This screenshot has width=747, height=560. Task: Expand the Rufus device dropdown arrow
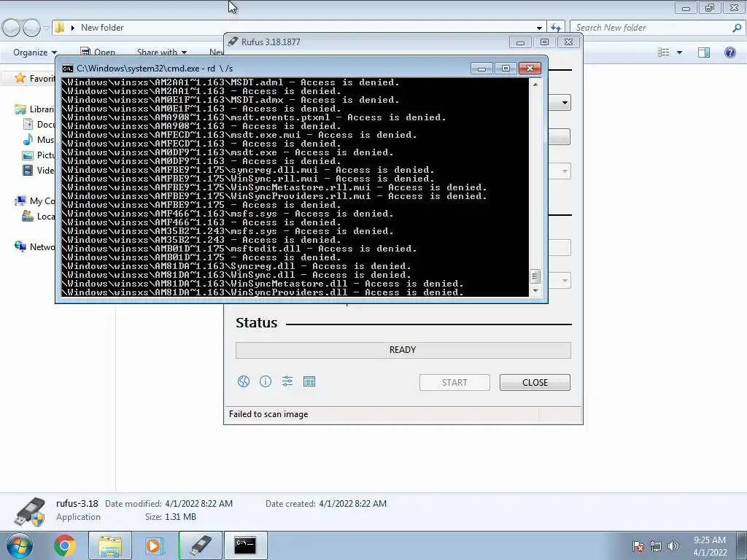(x=565, y=102)
